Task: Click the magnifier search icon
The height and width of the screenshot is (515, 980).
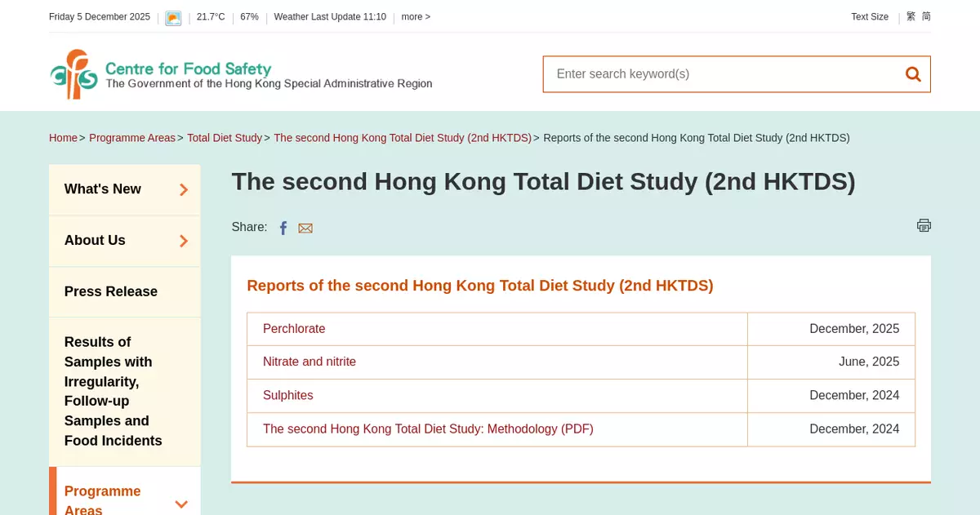Action: [912, 74]
